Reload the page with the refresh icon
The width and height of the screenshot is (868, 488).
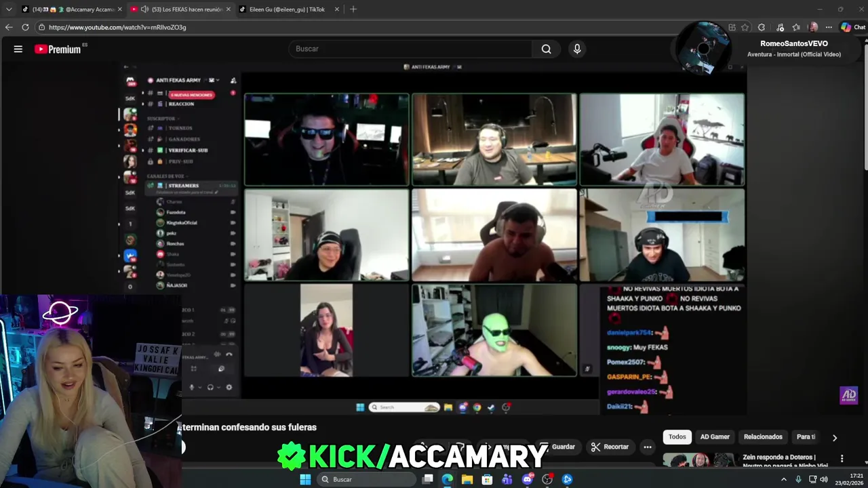click(25, 27)
